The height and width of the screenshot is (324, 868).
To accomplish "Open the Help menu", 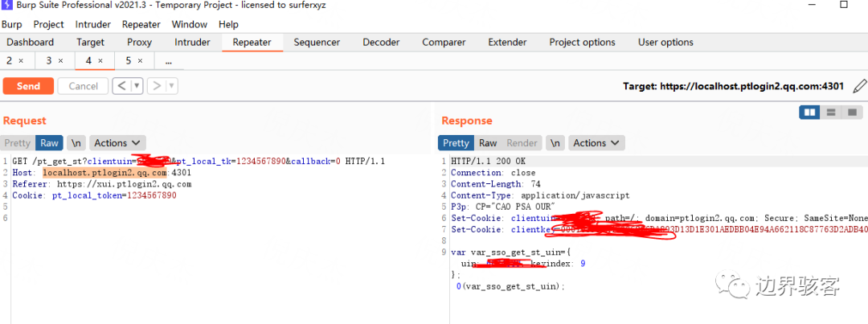I will [x=228, y=24].
